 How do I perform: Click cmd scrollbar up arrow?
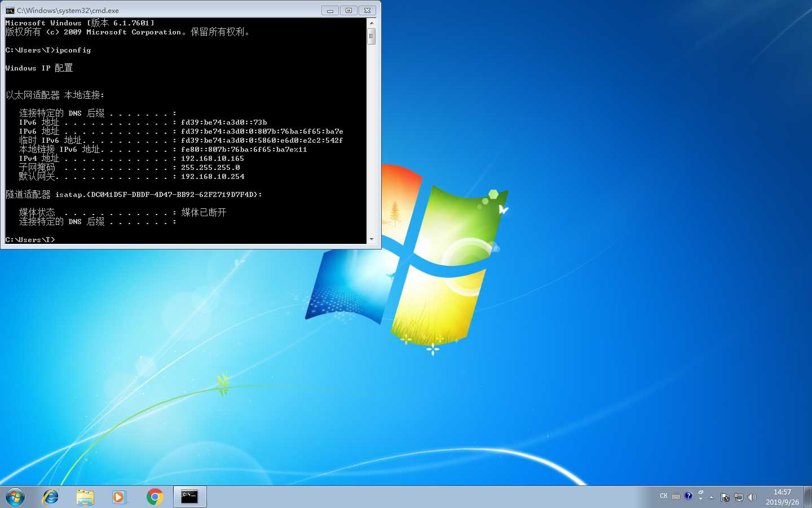click(371, 23)
